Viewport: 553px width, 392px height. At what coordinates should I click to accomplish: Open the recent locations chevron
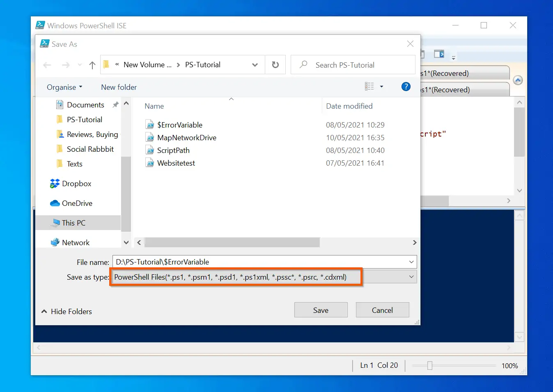80,65
